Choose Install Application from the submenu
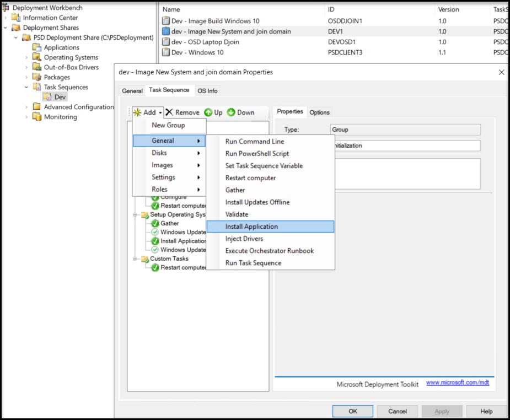Viewport: 510px width, 420px height. 251,227
